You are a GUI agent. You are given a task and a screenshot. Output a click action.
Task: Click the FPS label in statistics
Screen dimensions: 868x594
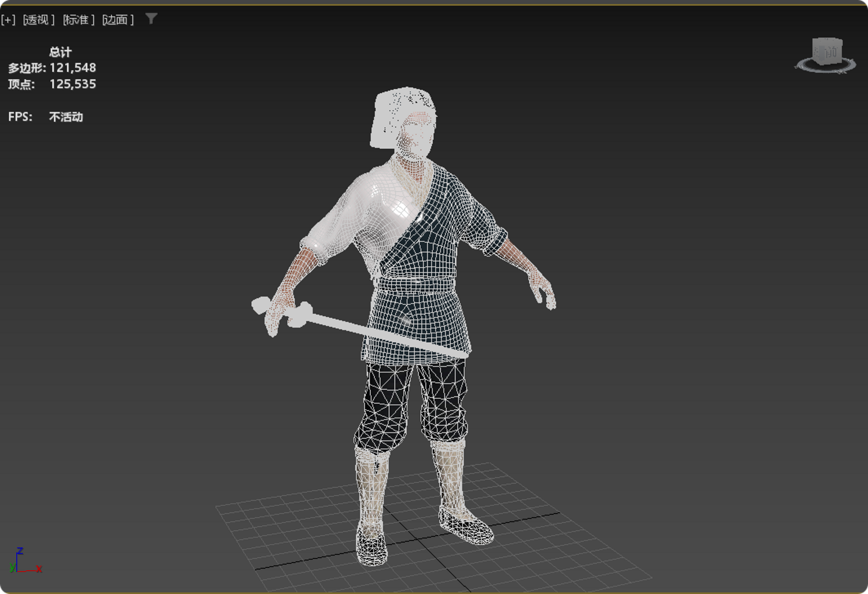20,117
